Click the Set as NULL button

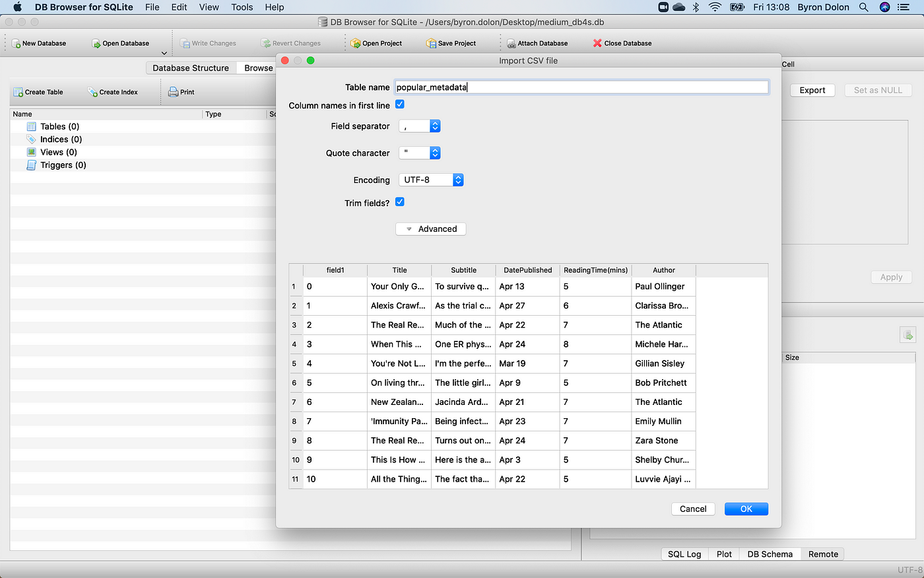878,90
